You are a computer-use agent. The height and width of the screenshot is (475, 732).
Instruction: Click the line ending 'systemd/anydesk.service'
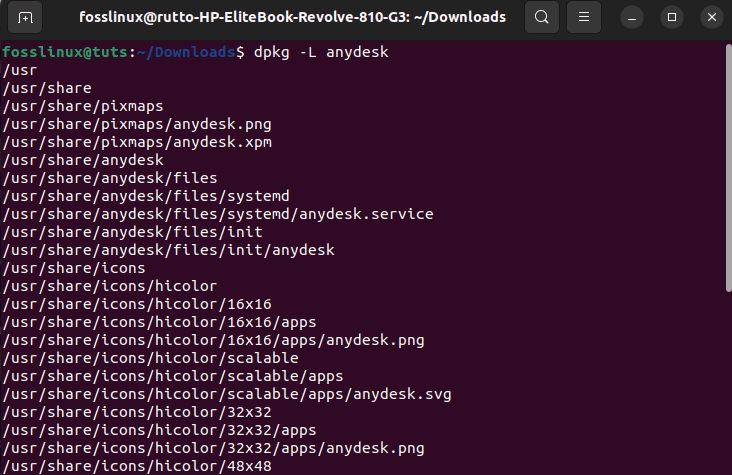pyautogui.click(x=218, y=214)
